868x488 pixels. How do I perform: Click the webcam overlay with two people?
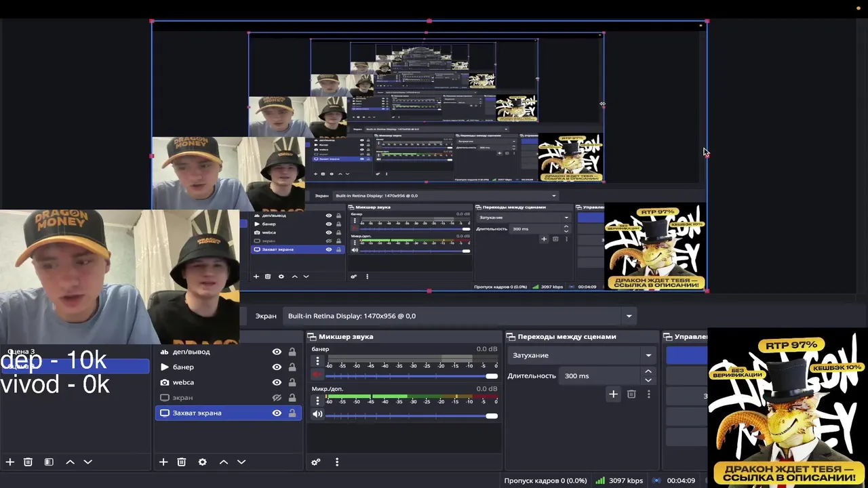pos(119,277)
